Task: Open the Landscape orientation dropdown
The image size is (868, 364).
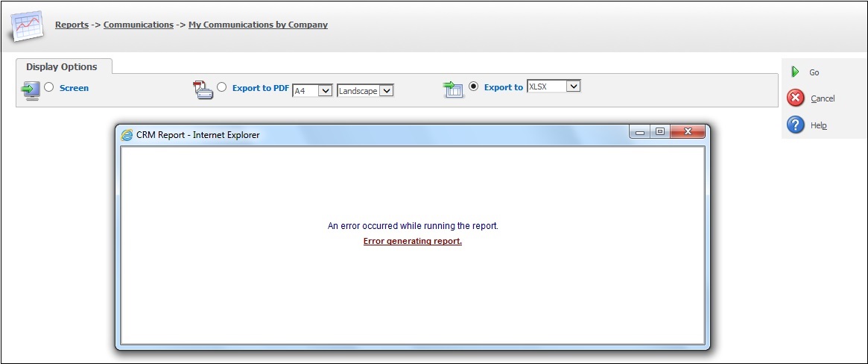Action: tap(365, 90)
